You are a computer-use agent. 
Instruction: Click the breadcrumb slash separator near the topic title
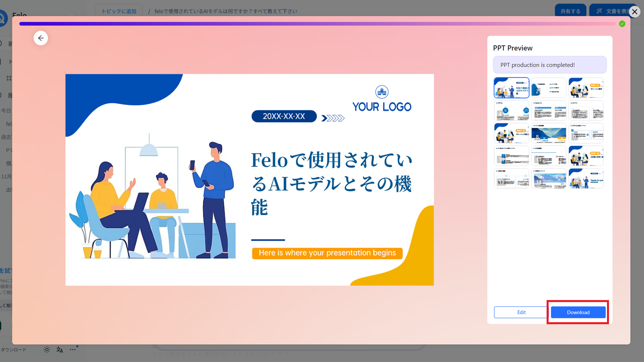149,11
